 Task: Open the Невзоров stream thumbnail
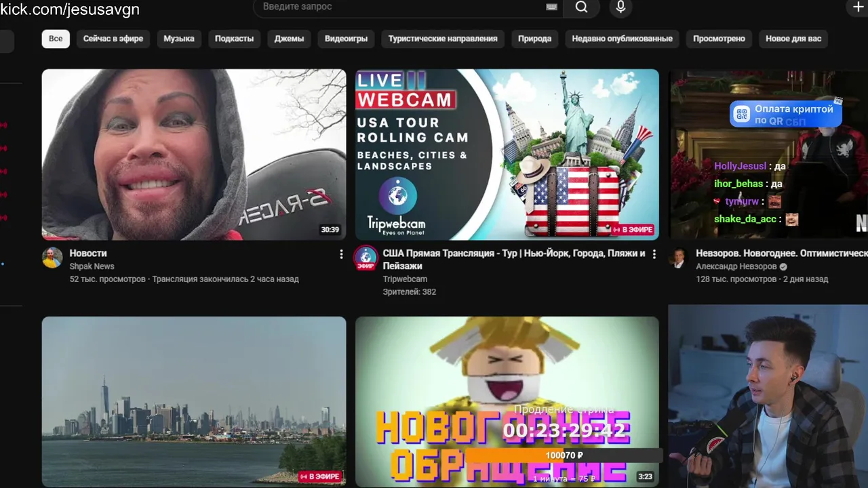click(x=768, y=155)
